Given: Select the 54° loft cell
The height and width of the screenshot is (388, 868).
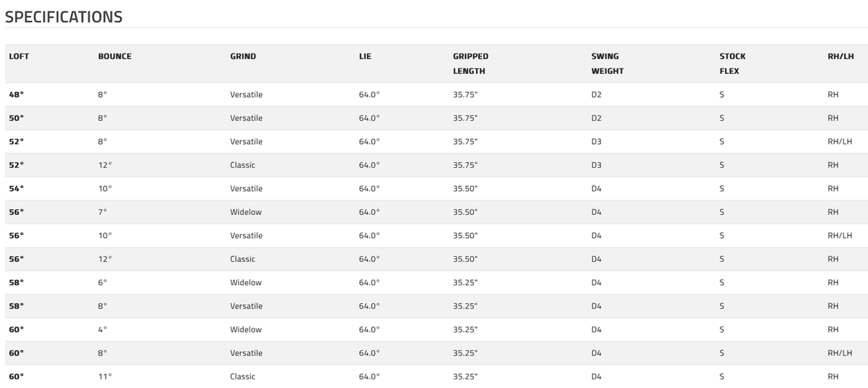Looking at the screenshot, I should 16,189.
